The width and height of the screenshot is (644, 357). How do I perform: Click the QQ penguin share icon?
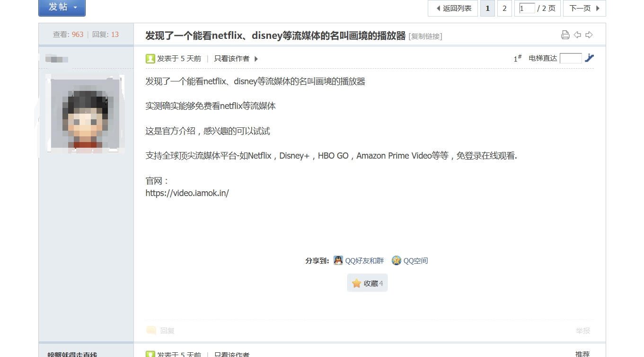click(338, 260)
